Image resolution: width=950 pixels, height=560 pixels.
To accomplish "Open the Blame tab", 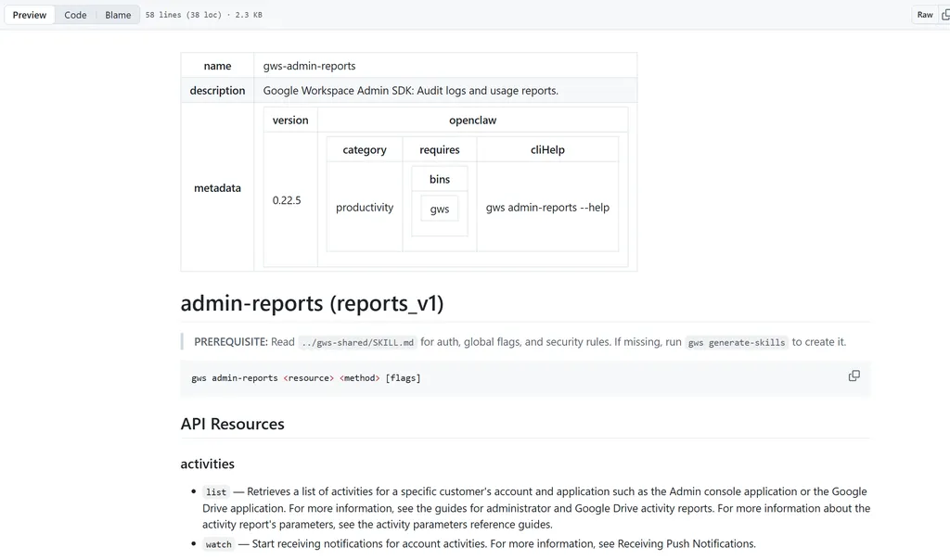I will (118, 15).
